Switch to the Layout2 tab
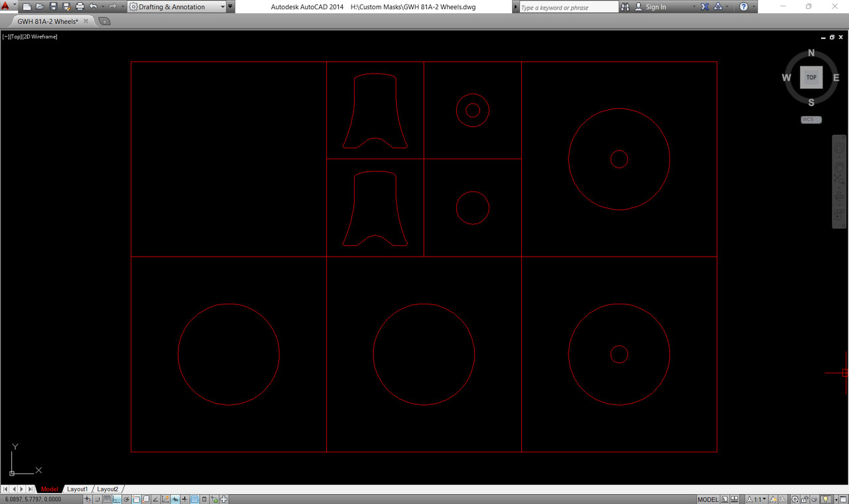The height and width of the screenshot is (504, 849). 107,489
